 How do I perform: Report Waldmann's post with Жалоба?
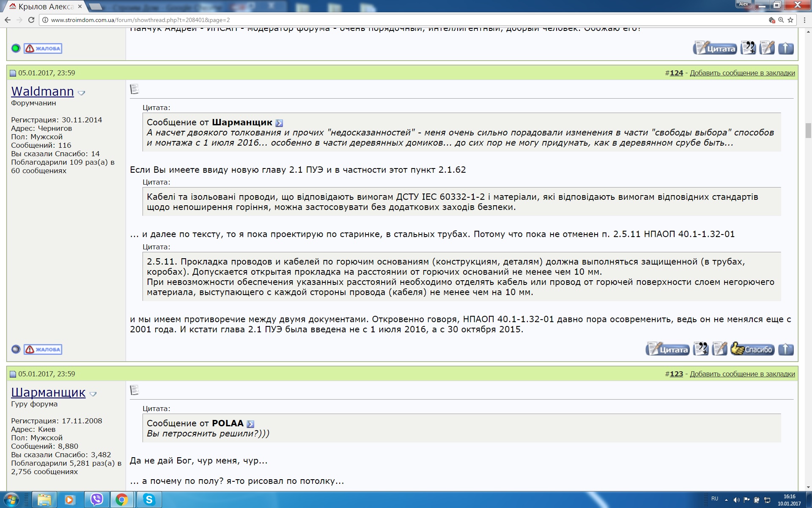43,349
